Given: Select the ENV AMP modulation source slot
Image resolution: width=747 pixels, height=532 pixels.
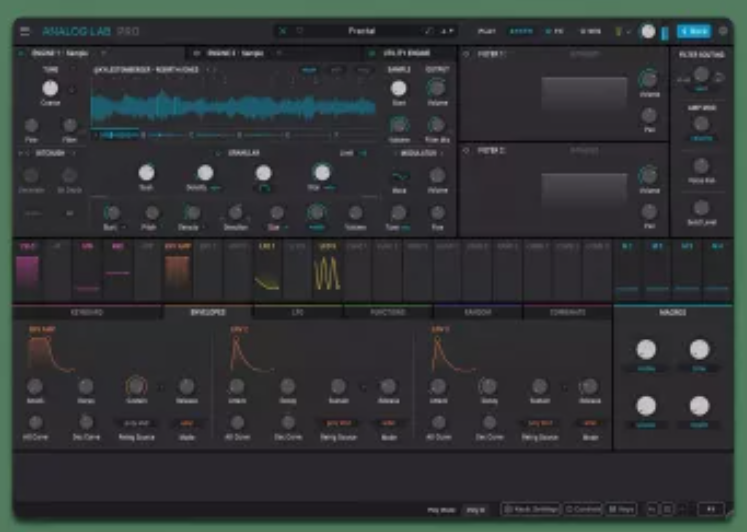Looking at the screenshot, I should point(178,270).
